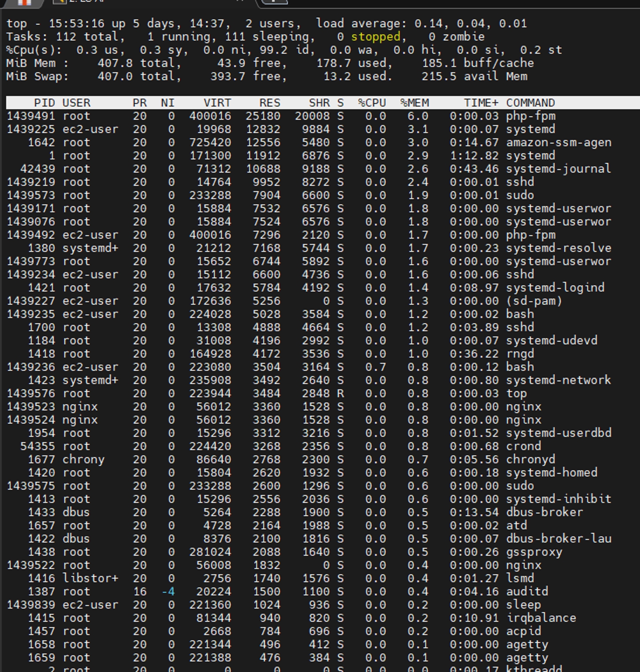Click the TIME+ column header
640x672 pixels.
(x=481, y=103)
